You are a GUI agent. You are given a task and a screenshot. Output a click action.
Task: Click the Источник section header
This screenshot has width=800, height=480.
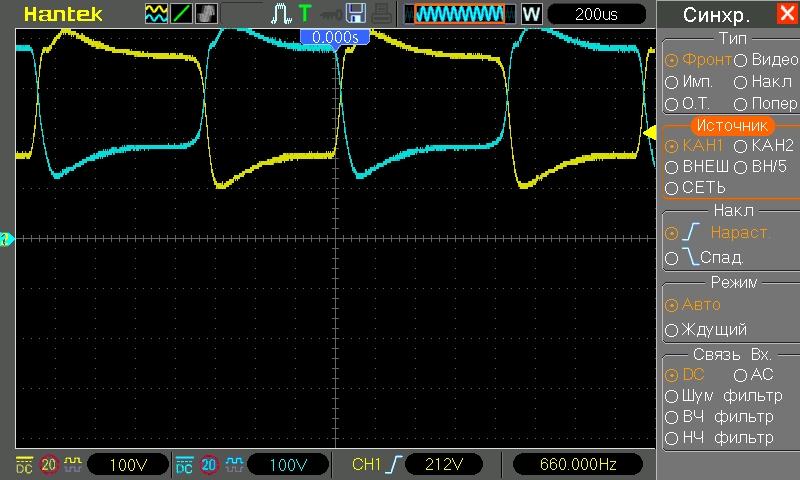pos(731,125)
